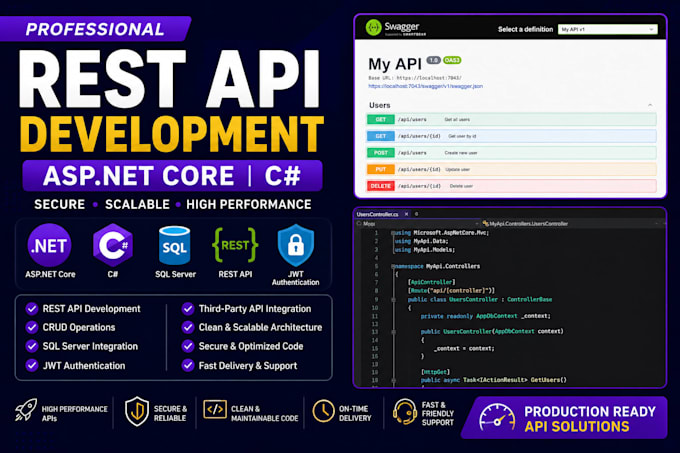680x453 pixels.
Task: Click the '_context = context;' line
Action: 464,348
